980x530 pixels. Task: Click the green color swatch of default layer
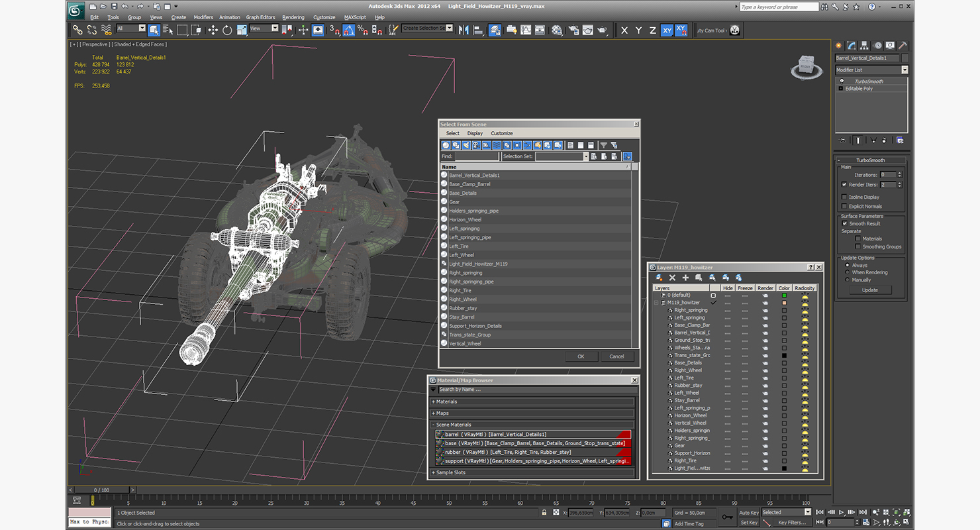click(x=784, y=295)
